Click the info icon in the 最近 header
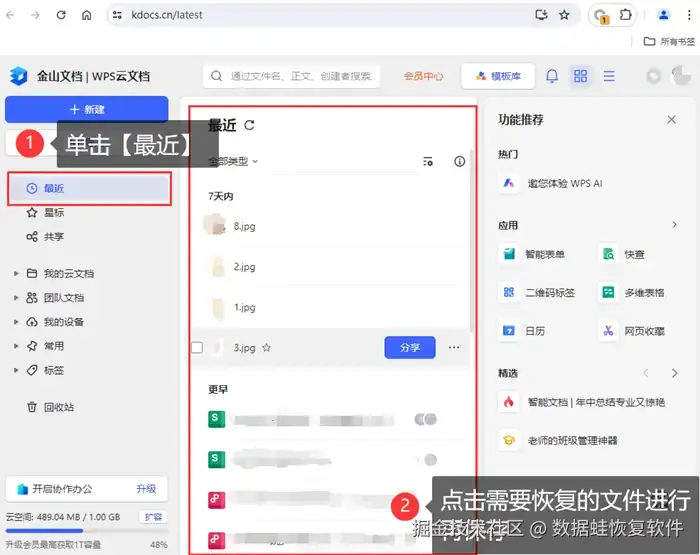This screenshot has height=555, width=700. click(459, 161)
